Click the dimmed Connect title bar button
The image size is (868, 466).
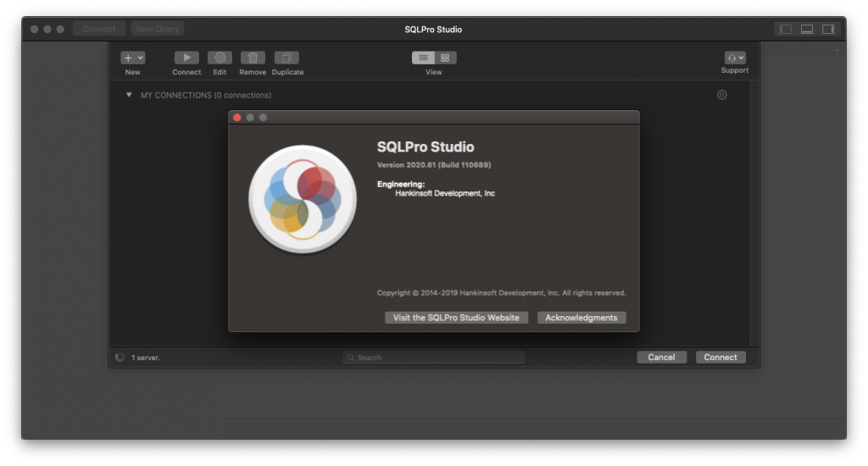coord(99,29)
